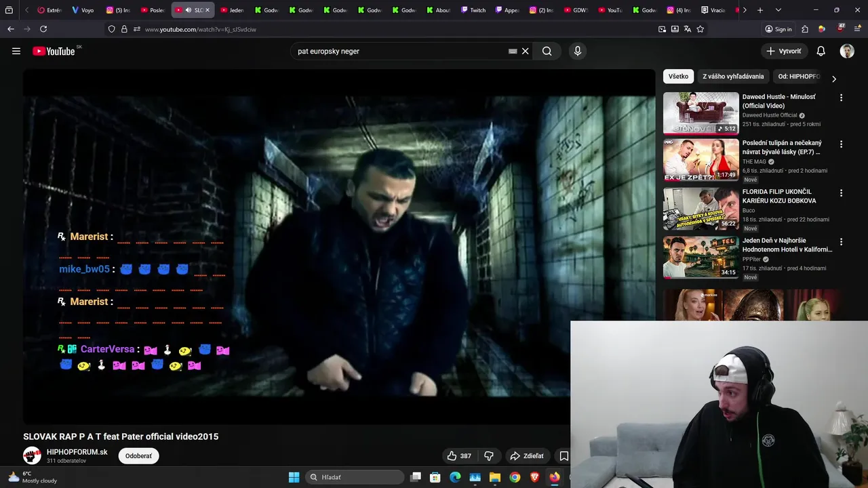Screen dimensions: 868x488
Task: Click the Firefox Sign in button
Action: (778, 29)
